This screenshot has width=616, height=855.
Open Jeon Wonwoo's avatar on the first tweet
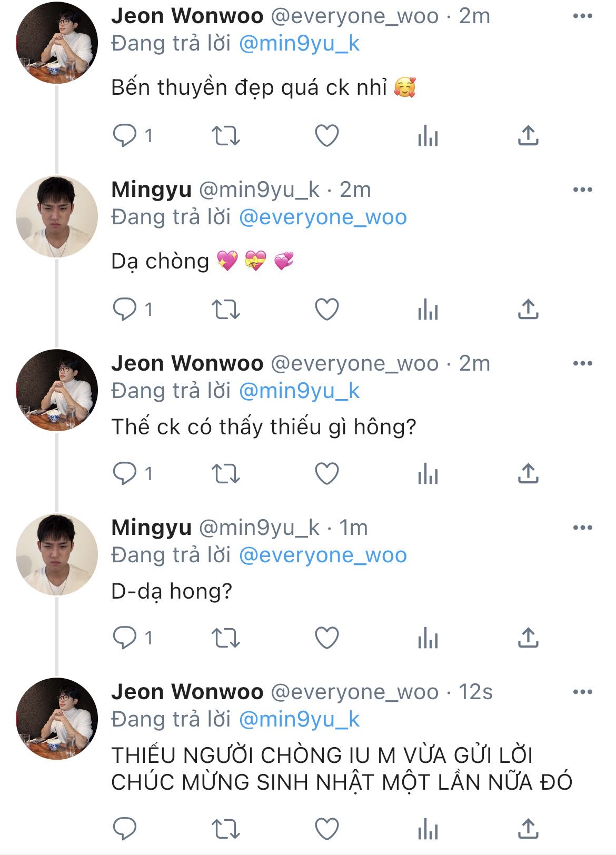[x=57, y=42]
